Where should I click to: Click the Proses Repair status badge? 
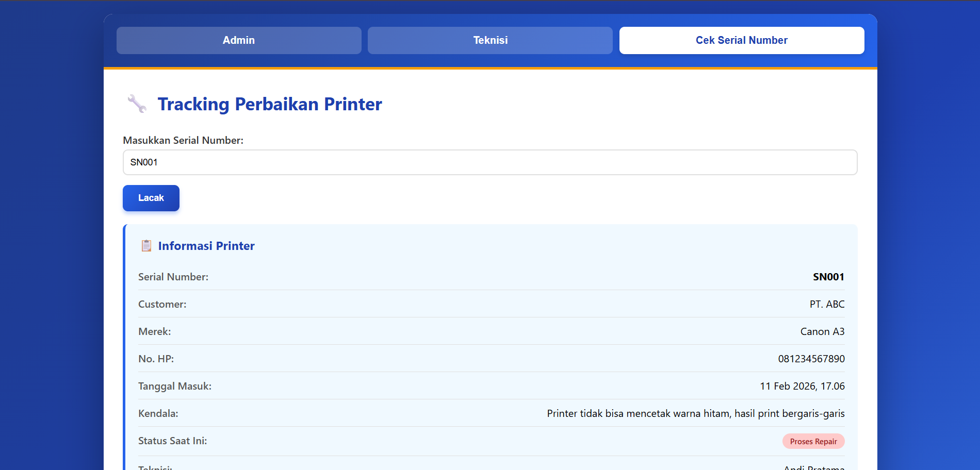pyautogui.click(x=813, y=441)
